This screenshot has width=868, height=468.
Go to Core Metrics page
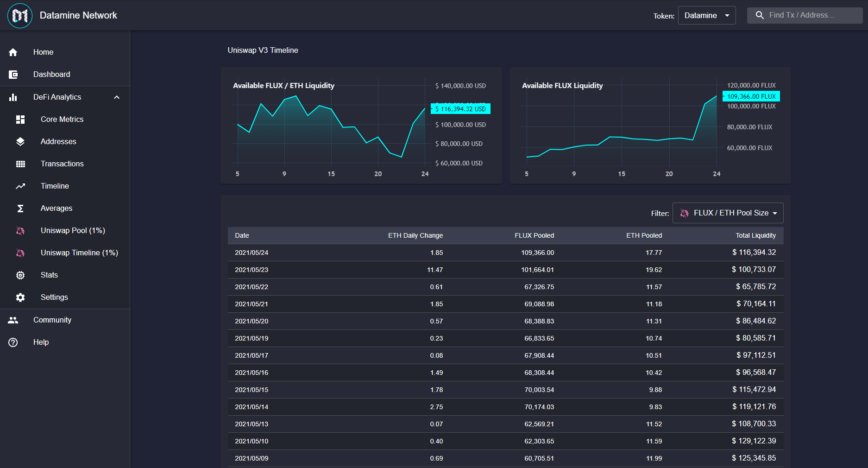[x=65, y=120]
